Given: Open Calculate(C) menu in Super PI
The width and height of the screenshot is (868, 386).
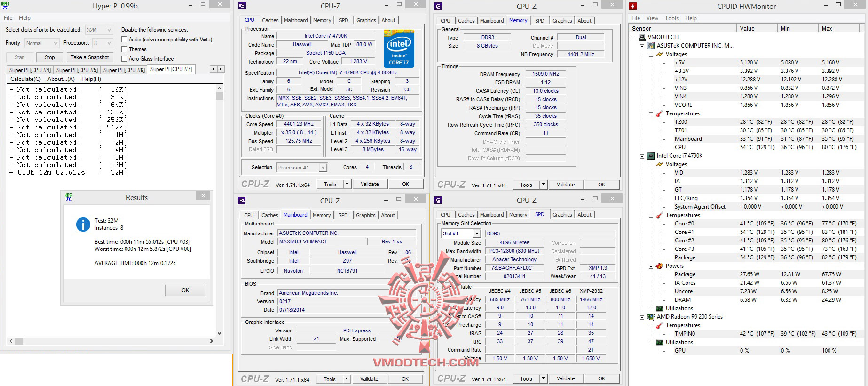Looking at the screenshot, I should tap(25, 79).
